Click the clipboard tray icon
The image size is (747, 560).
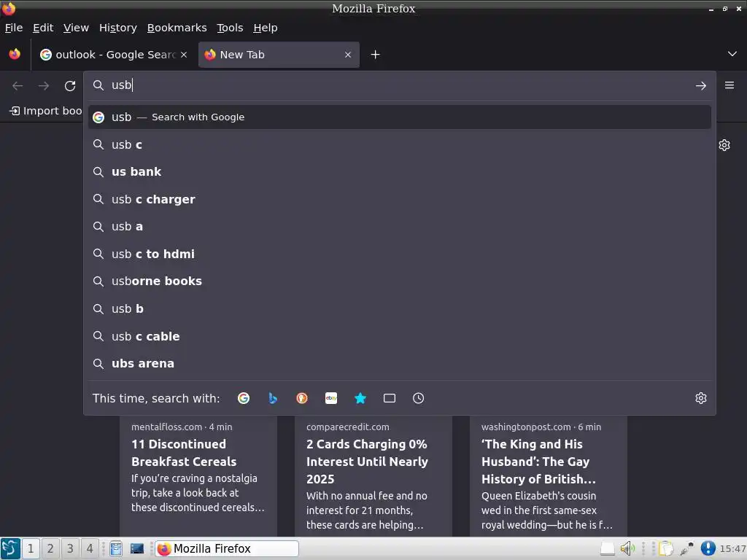click(666, 548)
